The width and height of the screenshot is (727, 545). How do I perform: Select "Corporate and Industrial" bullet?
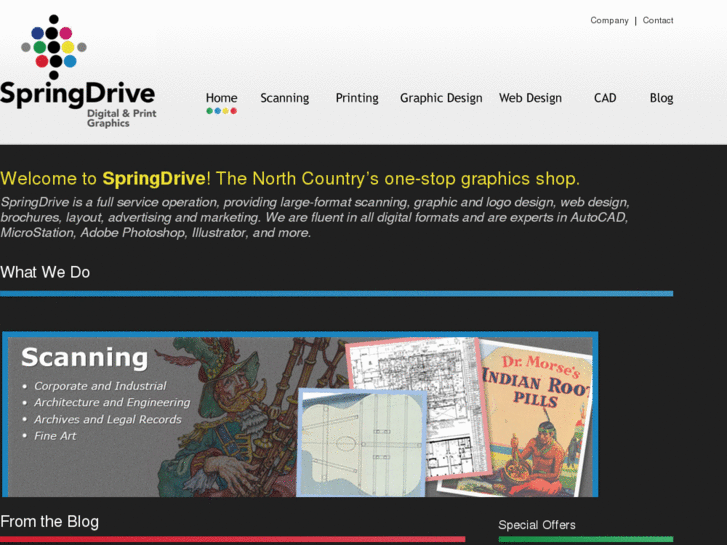click(100, 386)
